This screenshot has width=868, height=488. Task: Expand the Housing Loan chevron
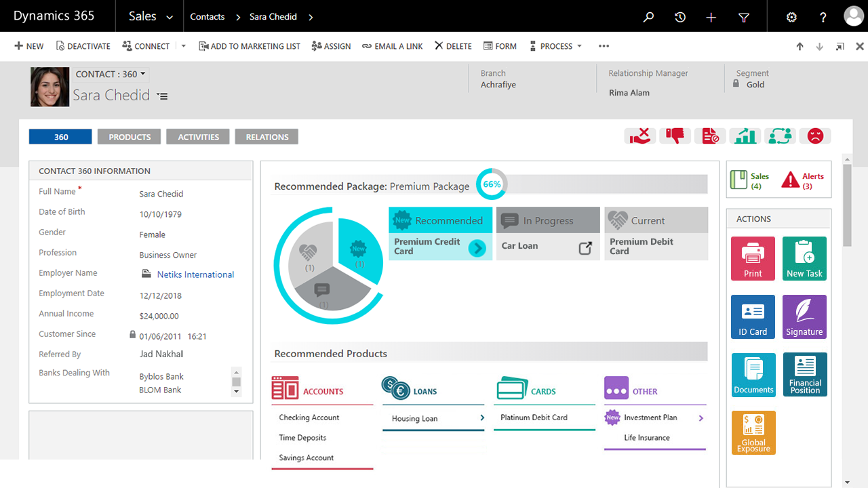[x=482, y=418]
